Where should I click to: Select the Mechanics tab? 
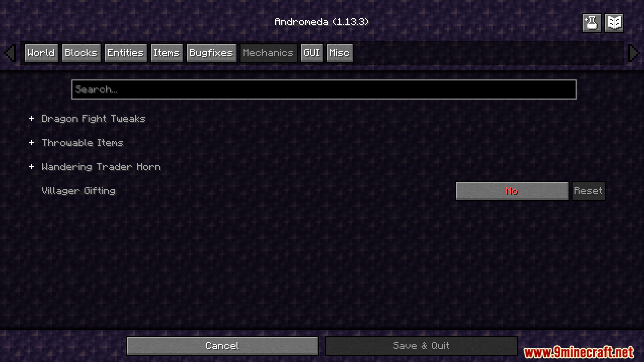[x=267, y=53]
